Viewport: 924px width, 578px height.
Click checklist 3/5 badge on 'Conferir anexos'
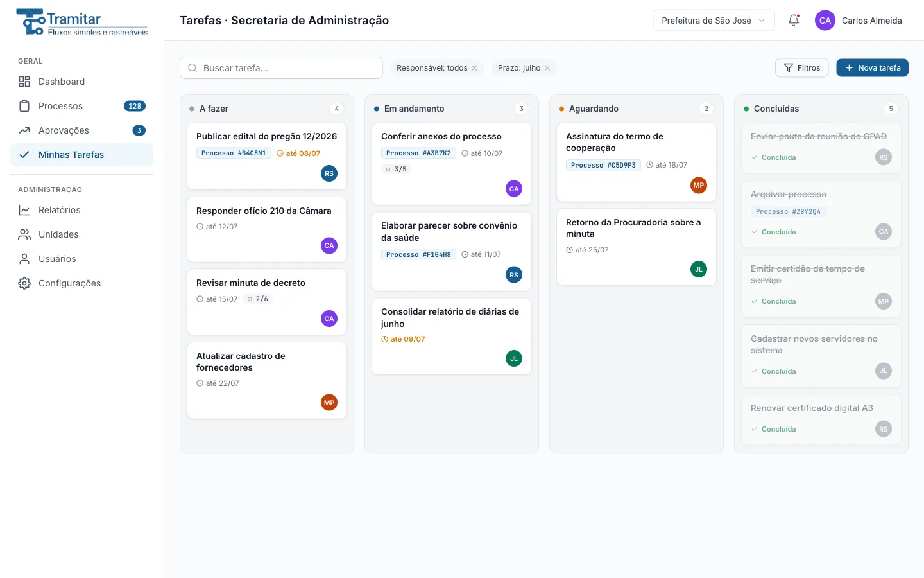coord(396,170)
